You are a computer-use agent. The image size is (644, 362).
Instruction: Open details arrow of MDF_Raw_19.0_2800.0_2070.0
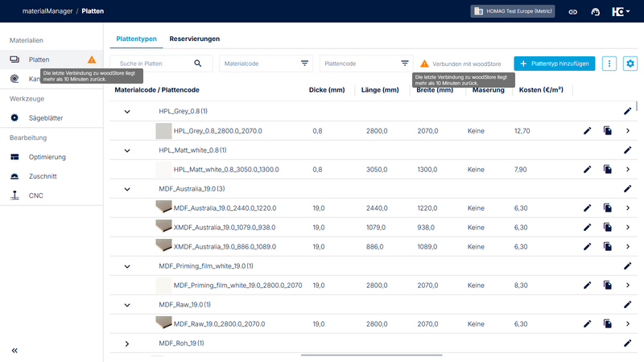(x=628, y=324)
